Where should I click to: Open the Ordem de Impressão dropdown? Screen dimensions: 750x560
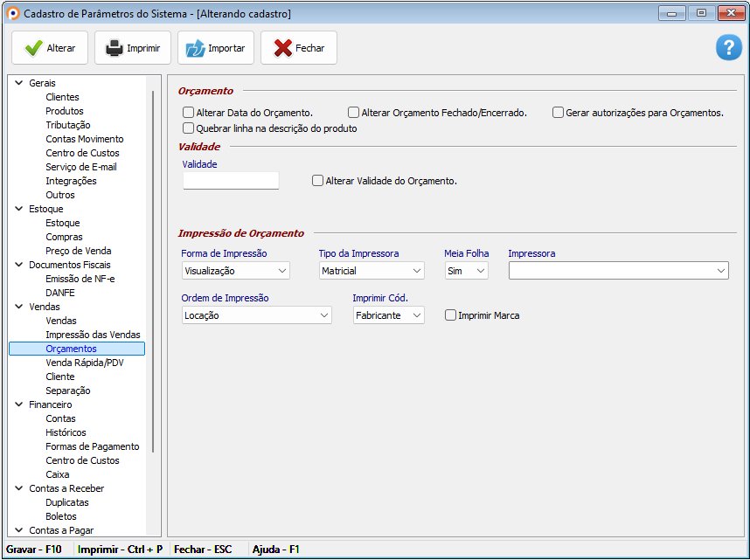tap(256, 315)
